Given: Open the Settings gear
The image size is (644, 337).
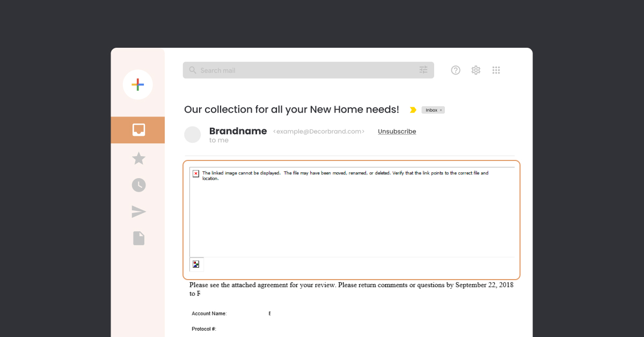Looking at the screenshot, I should [475, 70].
